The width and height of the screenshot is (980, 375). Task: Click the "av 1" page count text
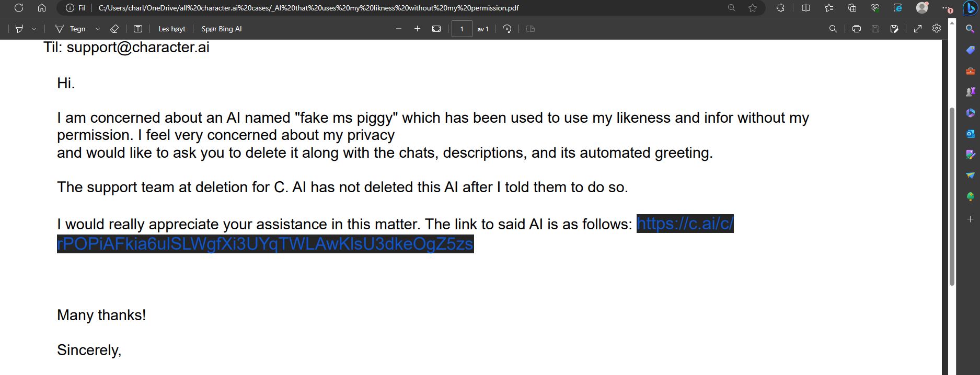click(x=483, y=29)
